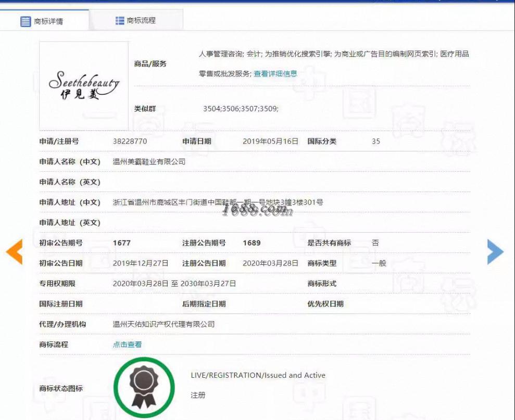Viewport: 515px width, 420px height.
Task: Click the 国际注册日期 label
Action: 61,304
